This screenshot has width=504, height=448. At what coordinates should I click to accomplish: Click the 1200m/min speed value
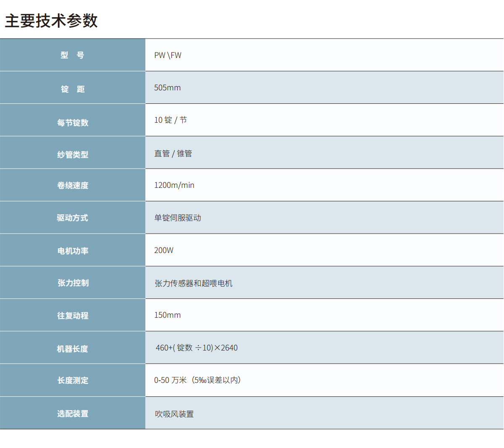click(x=173, y=185)
